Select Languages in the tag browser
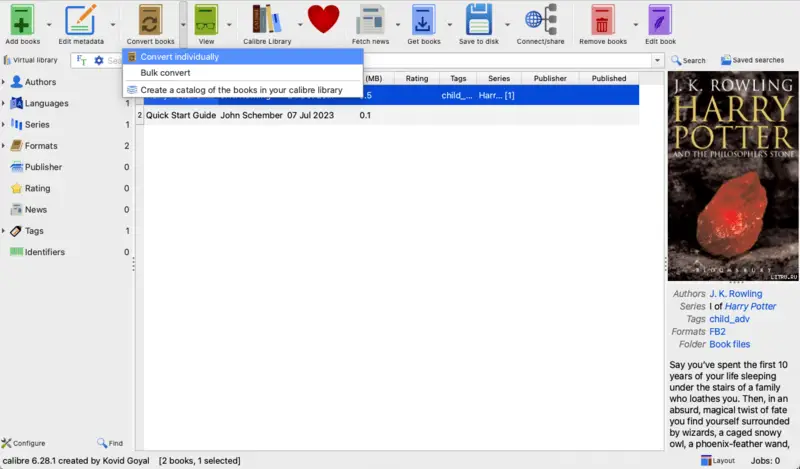The image size is (800, 469). 46,103
